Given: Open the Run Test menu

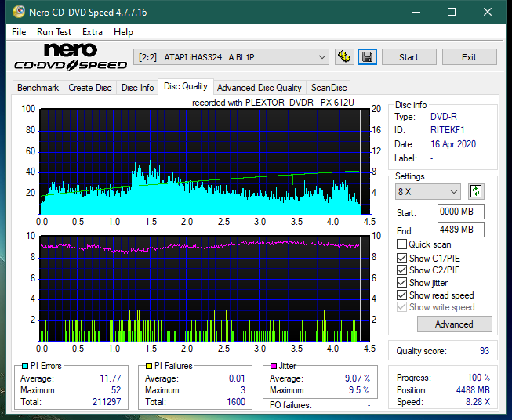Looking at the screenshot, I should 54,32.
